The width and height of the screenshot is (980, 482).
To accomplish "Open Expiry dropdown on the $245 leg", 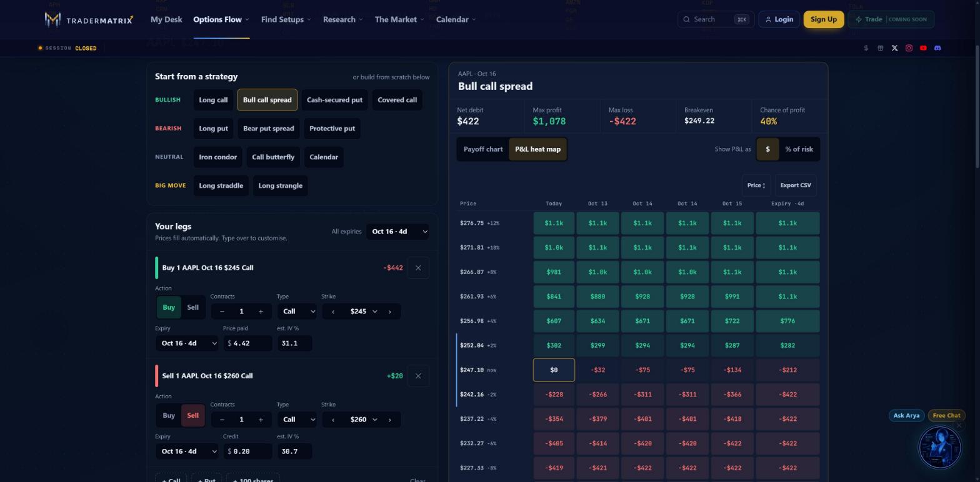I will click(x=187, y=343).
